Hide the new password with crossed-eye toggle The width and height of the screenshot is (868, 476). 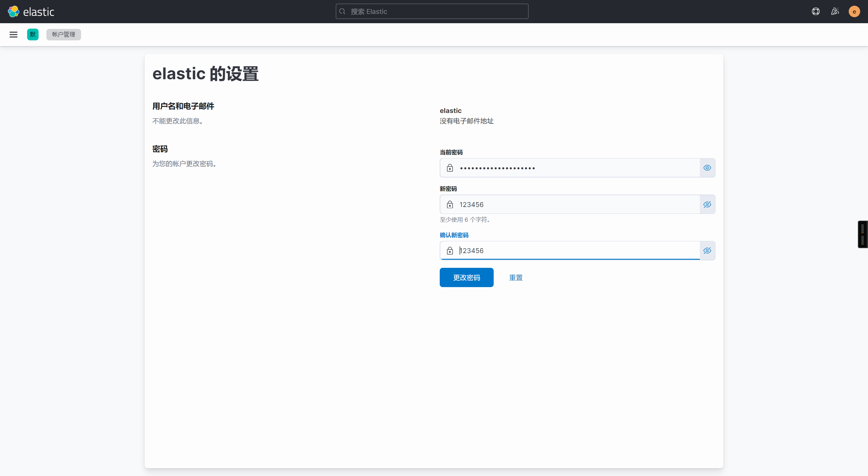[707, 205]
